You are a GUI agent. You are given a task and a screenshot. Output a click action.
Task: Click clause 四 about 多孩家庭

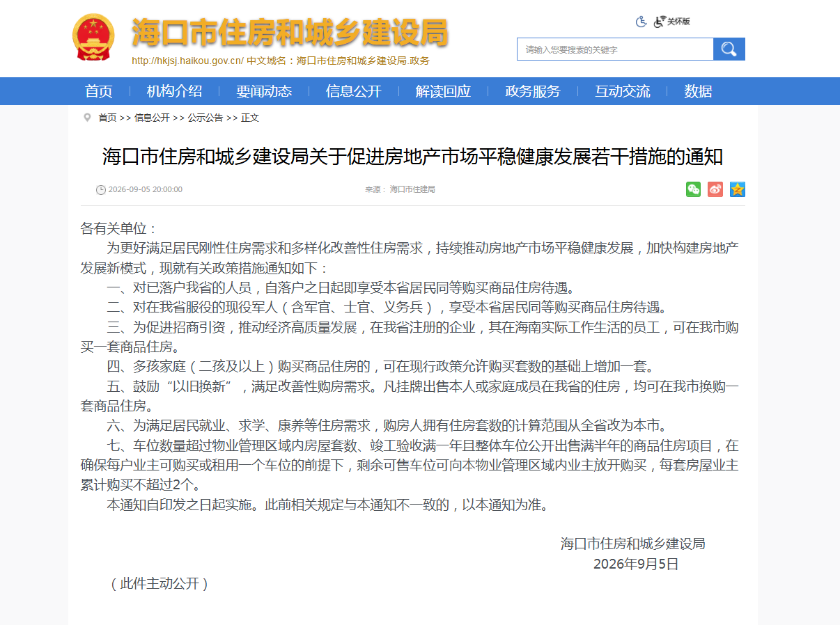point(380,366)
